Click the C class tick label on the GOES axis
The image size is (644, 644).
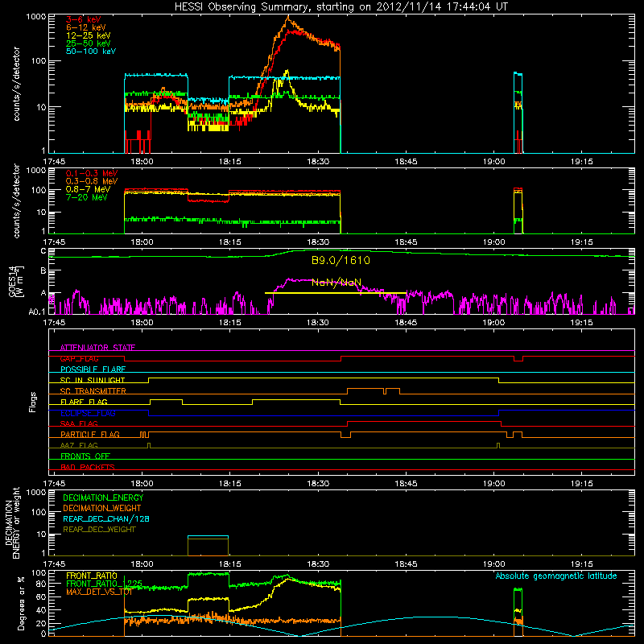click(x=43, y=251)
